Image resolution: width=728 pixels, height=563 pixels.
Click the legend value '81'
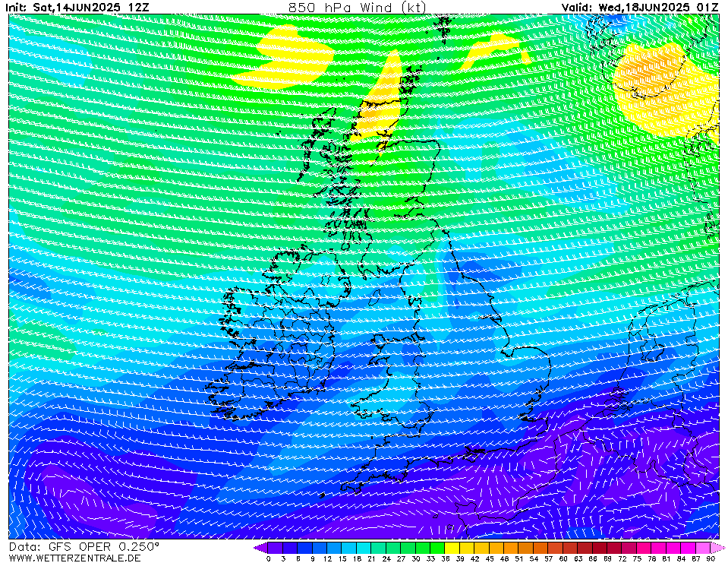tap(667, 558)
